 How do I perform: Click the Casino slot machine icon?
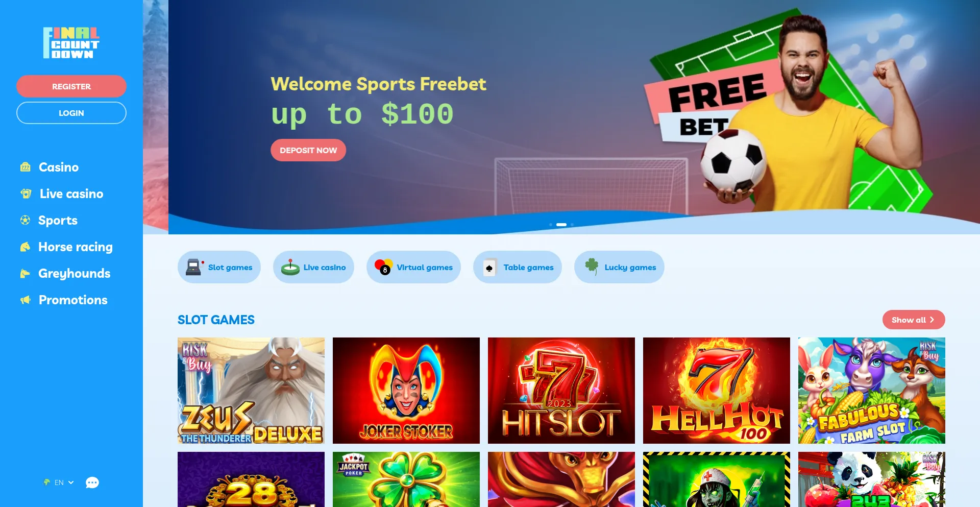[x=26, y=167]
